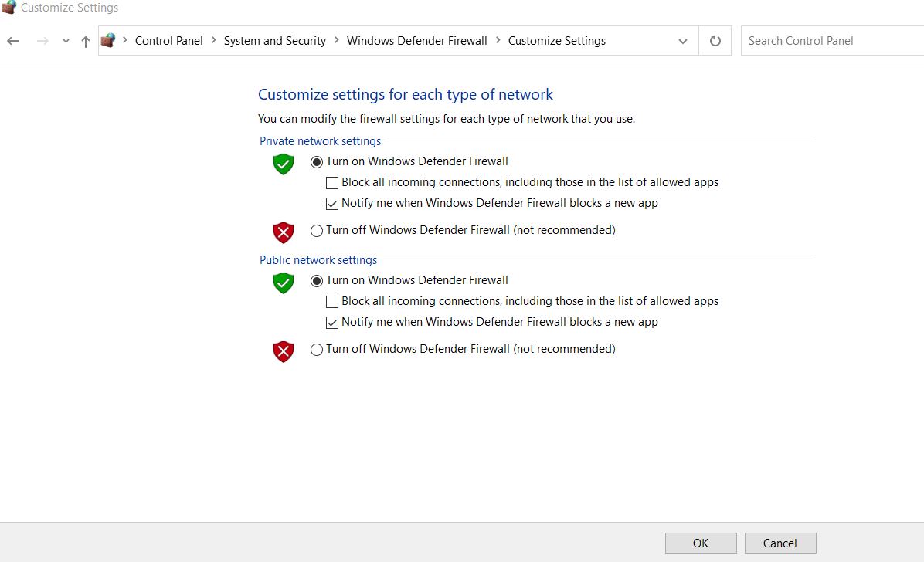Viewport: 924px width, 562px height.
Task: Navigate to System and Security breadcrumb
Action: click(x=274, y=41)
